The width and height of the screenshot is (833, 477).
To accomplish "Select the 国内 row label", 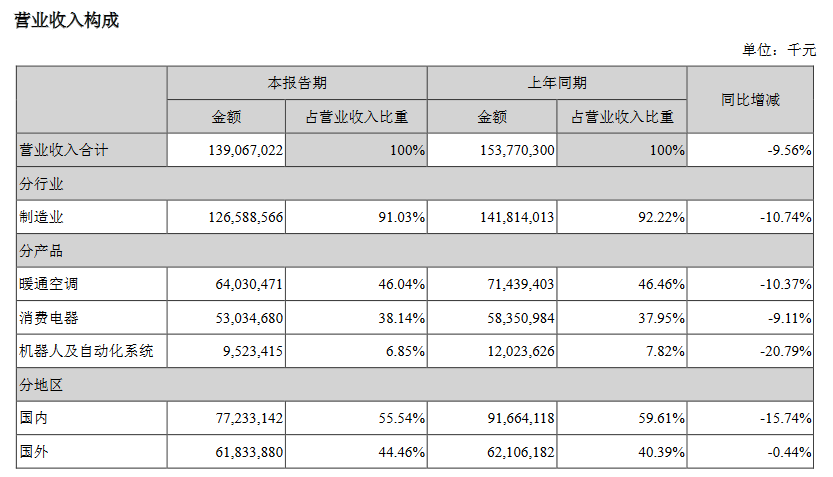I will pos(34,418).
